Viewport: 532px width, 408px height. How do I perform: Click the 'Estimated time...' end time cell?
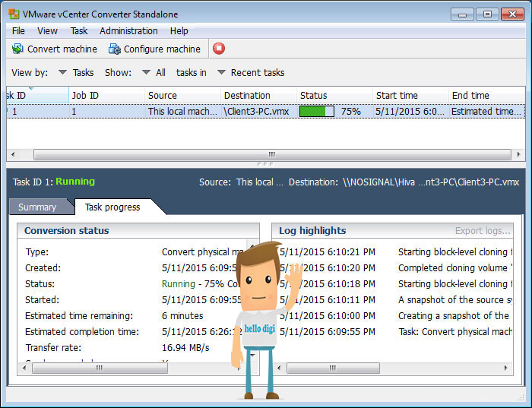[487, 111]
